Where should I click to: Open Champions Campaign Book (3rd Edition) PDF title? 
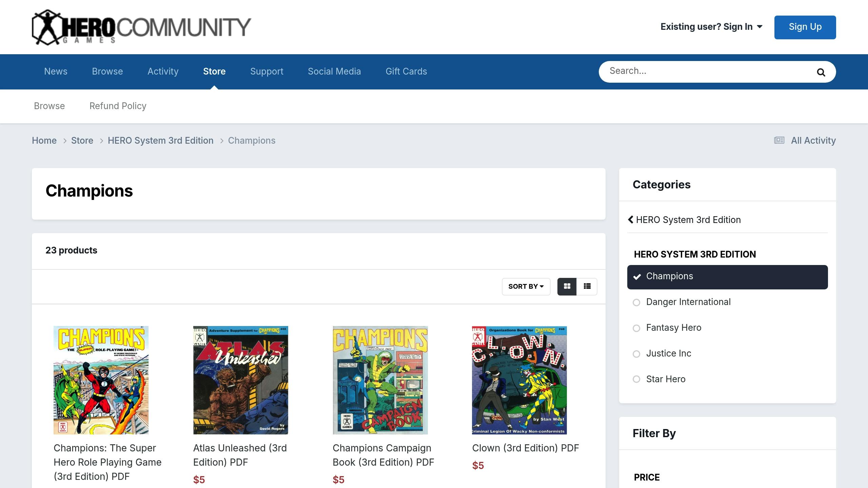[x=383, y=455]
